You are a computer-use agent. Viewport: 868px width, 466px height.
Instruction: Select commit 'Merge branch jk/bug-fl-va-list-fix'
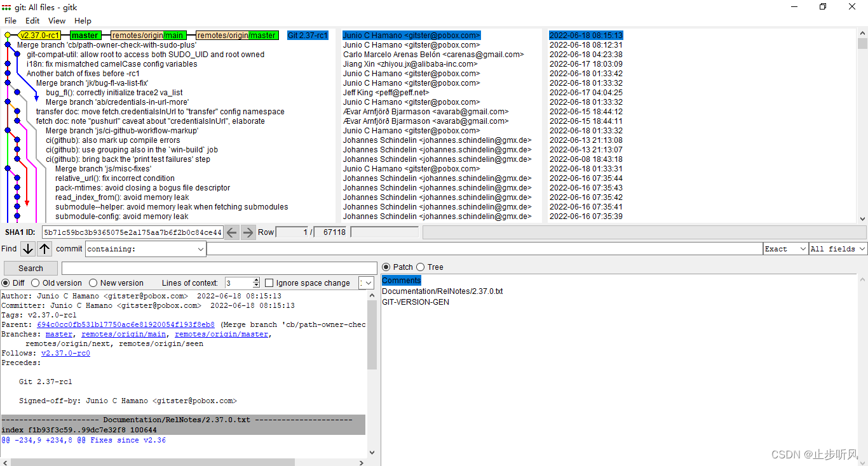92,83
